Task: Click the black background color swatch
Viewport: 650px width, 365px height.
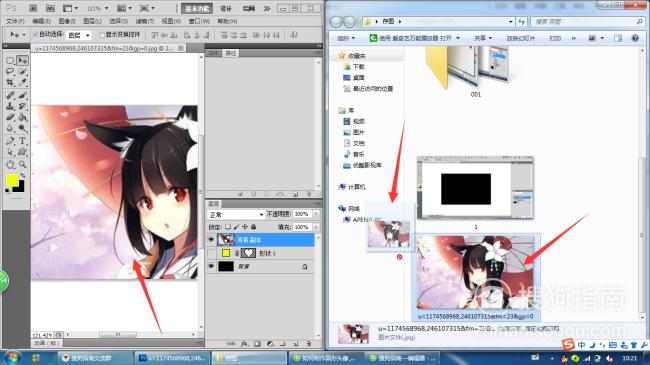Action: 20,188
